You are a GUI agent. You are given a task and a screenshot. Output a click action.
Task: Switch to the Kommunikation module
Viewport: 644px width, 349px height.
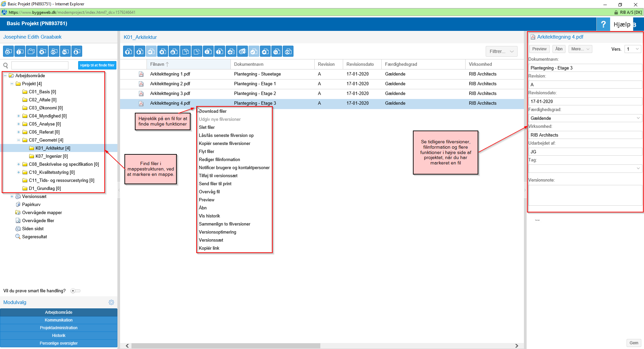click(x=59, y=320)
